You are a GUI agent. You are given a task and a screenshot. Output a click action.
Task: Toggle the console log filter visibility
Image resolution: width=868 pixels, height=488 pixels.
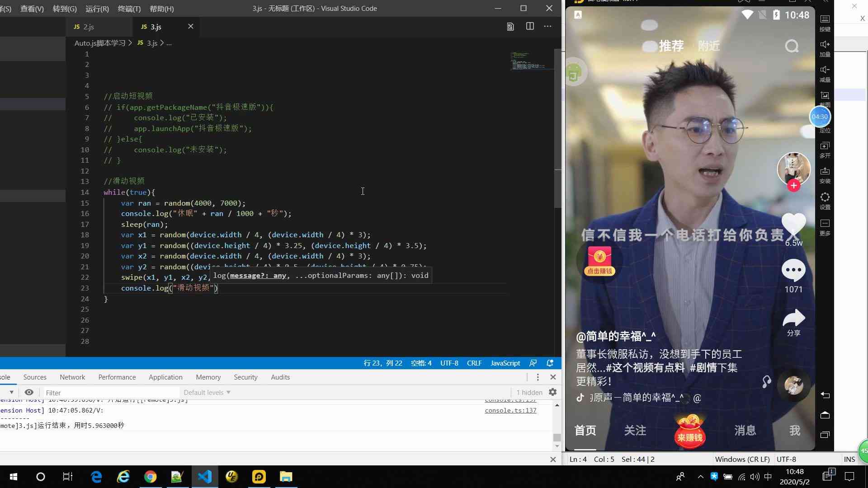(x=11, y=392)
